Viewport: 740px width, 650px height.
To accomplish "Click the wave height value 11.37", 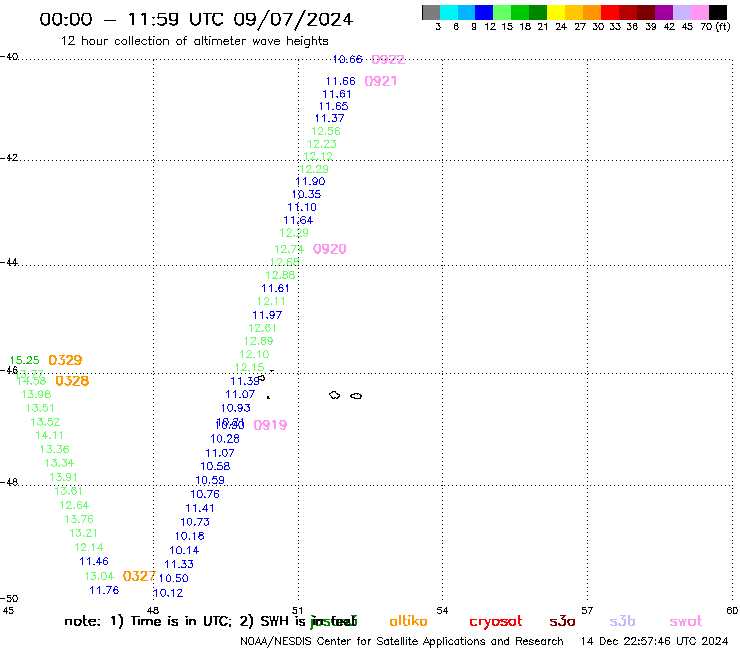I will coord(329,118).
